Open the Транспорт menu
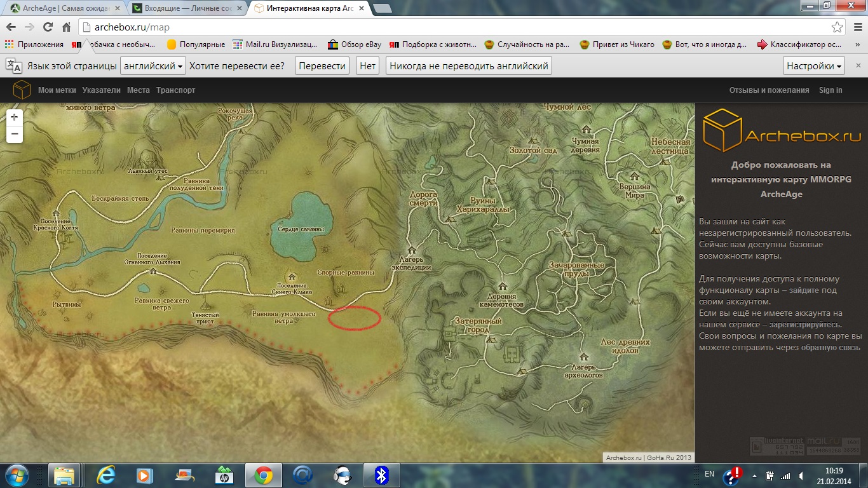The height and width of the screenshot is (488, 868). [176, 90]
